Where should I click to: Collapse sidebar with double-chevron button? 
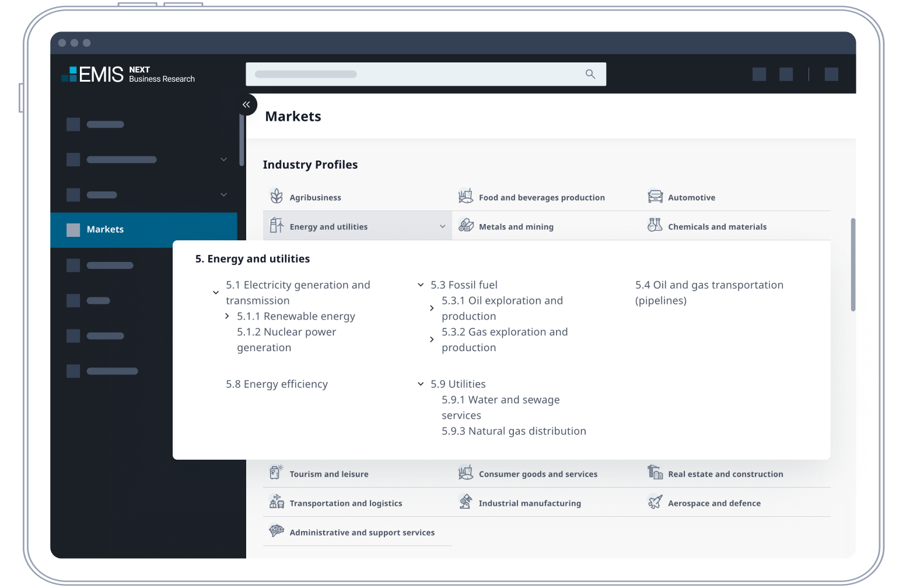click(x=246, y=104)
